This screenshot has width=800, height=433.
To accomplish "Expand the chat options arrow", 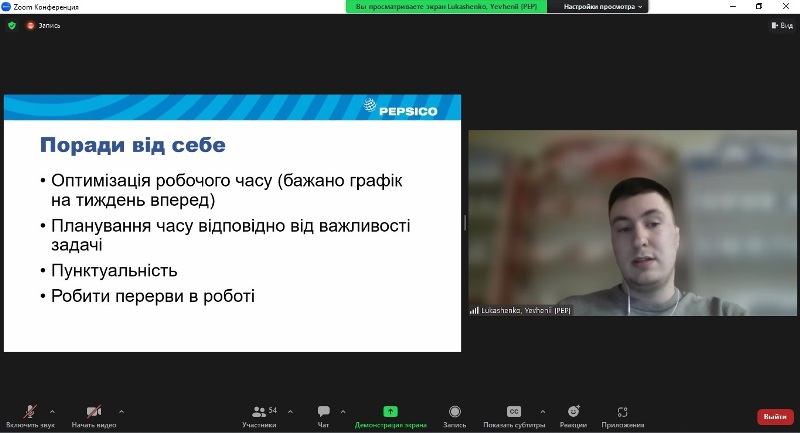I will 343,411.
